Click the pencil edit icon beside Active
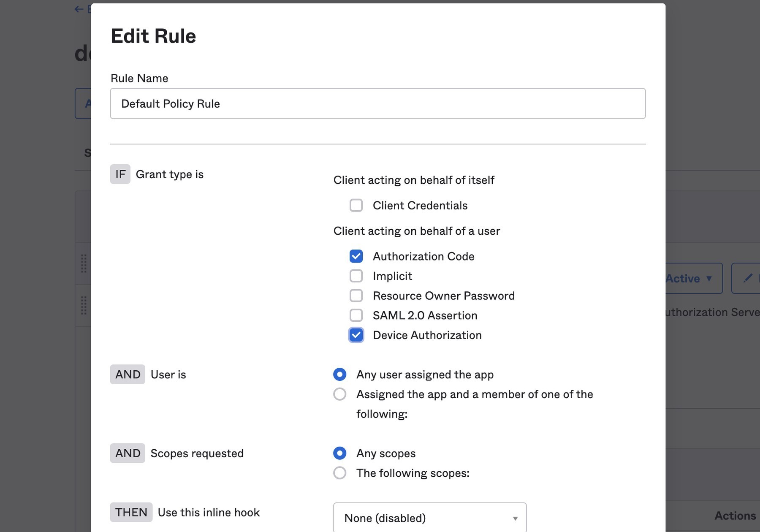Viewport: 760px width, 532px height. [747, 278]
